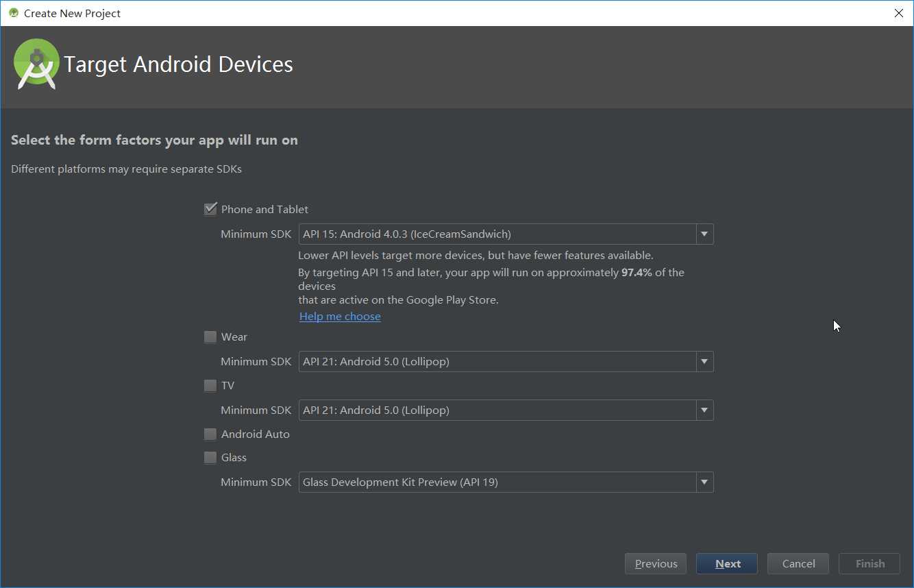
Task: Cancel the new project wizard
Action: point(798,564)
